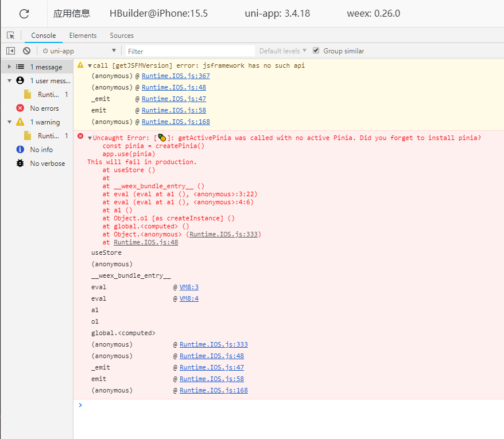The height and width of the screenshot is (439, 504).
Task: Open the VM8:3 source link
Action: click(189, 287)
